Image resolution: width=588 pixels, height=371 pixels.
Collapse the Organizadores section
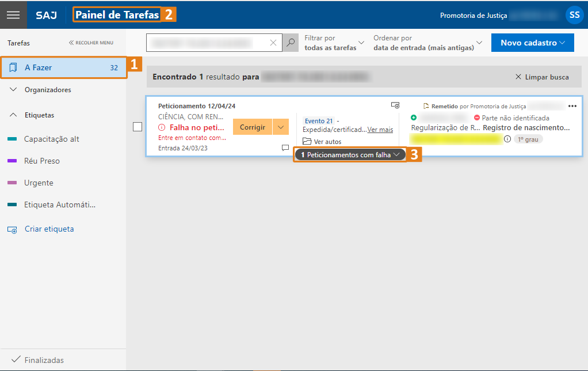tap(13, 90)
